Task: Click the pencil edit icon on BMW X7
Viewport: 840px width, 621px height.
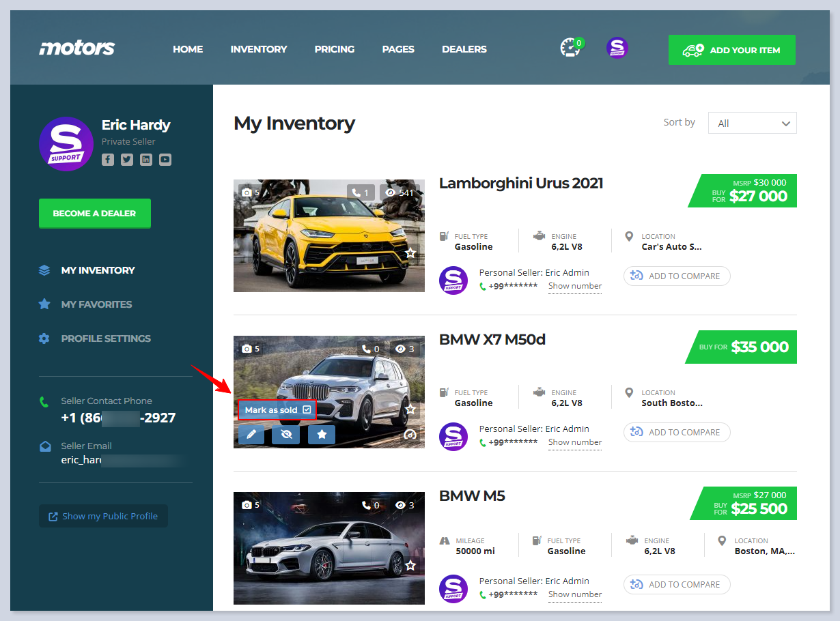Action: [251, 434]
